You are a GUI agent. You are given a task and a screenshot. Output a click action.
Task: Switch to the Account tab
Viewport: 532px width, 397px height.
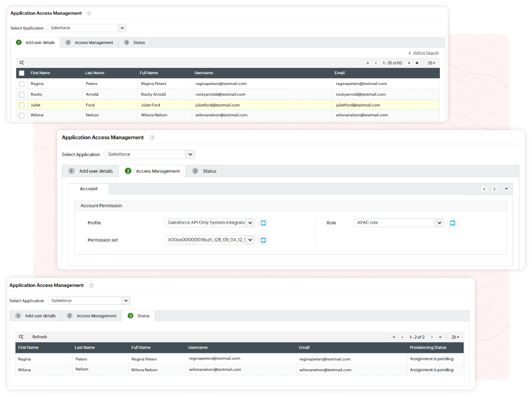click(x=89, y=189)
